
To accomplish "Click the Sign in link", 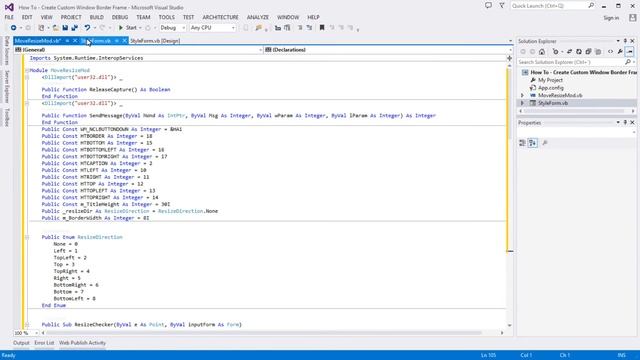I will (611, 18).
